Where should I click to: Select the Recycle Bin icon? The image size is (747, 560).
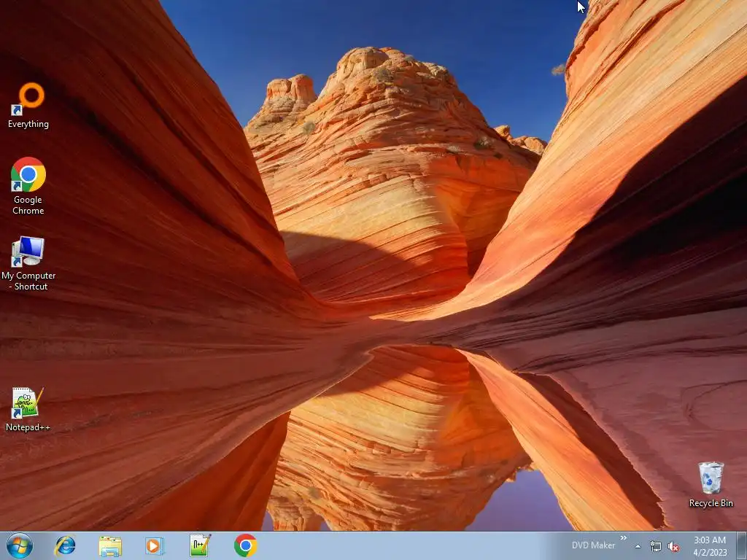711,478
